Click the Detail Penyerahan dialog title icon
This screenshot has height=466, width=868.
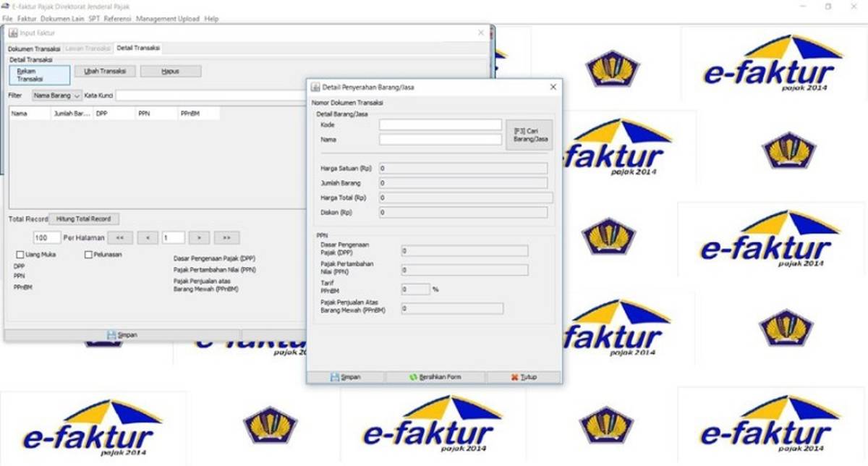coord(315,87)
